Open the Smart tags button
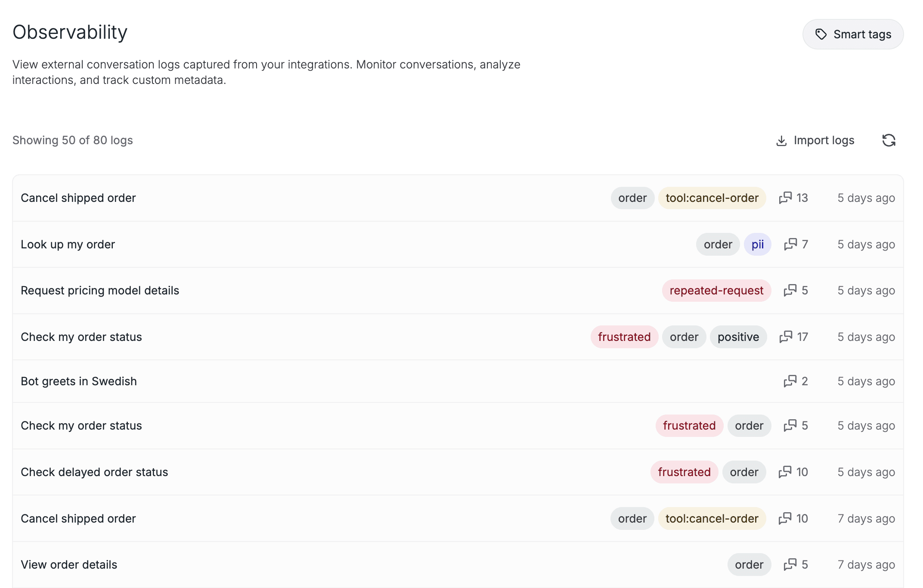This screenshot has height=588, width=923. (852, 34)
